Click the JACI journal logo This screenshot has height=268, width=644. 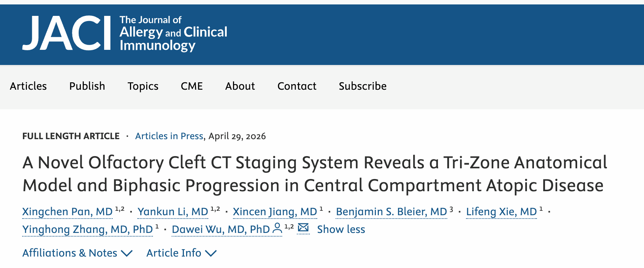coord(125,33)
